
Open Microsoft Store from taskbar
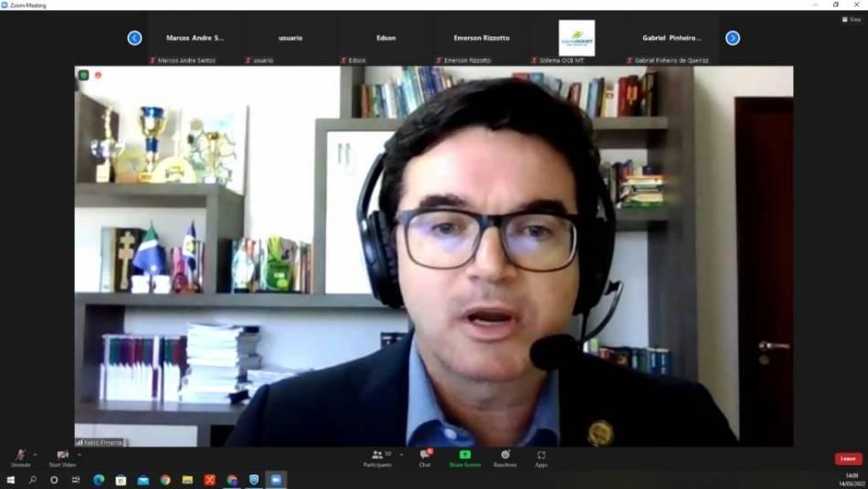(x=121, y=480)
